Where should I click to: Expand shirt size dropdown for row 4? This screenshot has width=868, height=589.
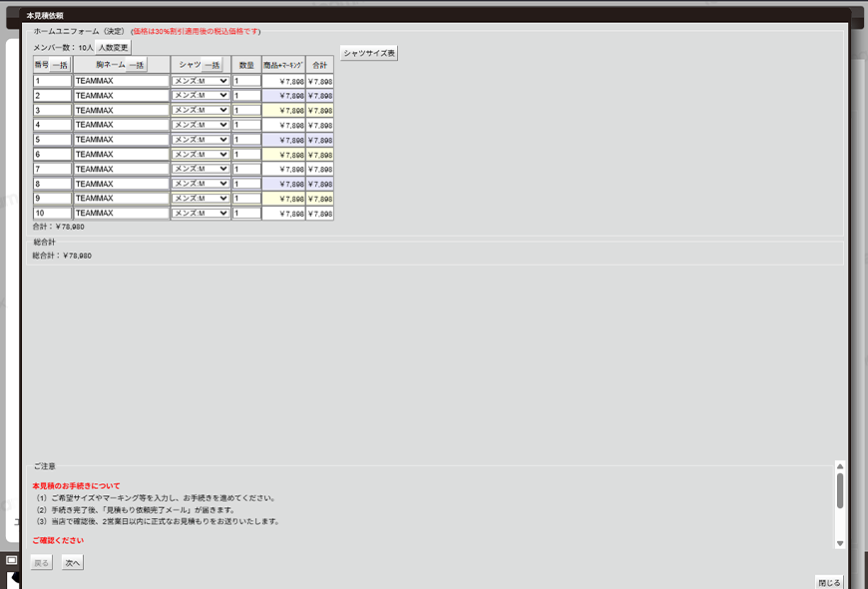point(201,125)
